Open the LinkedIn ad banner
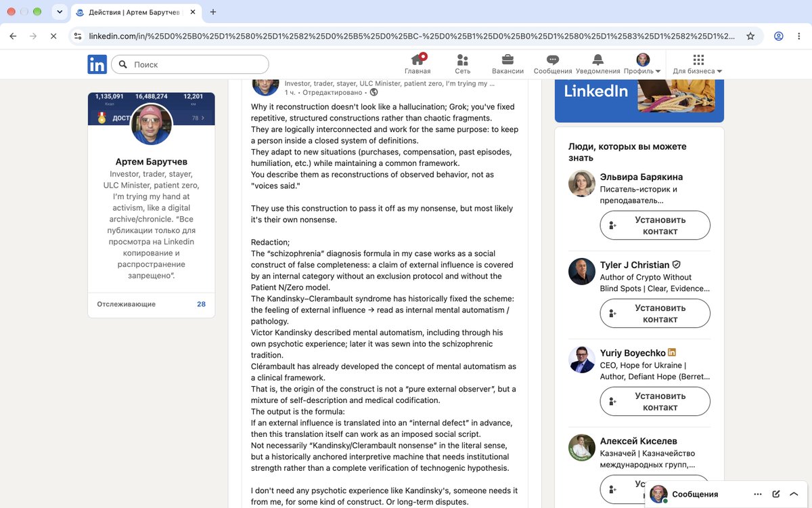The width and height of the screenshot is (812, 508). pyautogui.click(x=639, y=100)
